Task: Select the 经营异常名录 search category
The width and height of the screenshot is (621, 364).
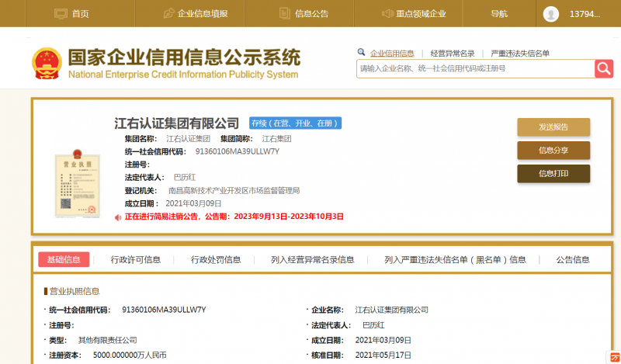Action: [453, 53]
